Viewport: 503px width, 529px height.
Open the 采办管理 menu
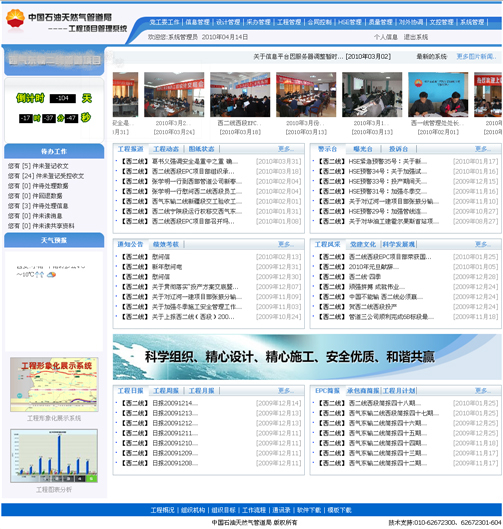pyautogui.click(x=258, y=22)
